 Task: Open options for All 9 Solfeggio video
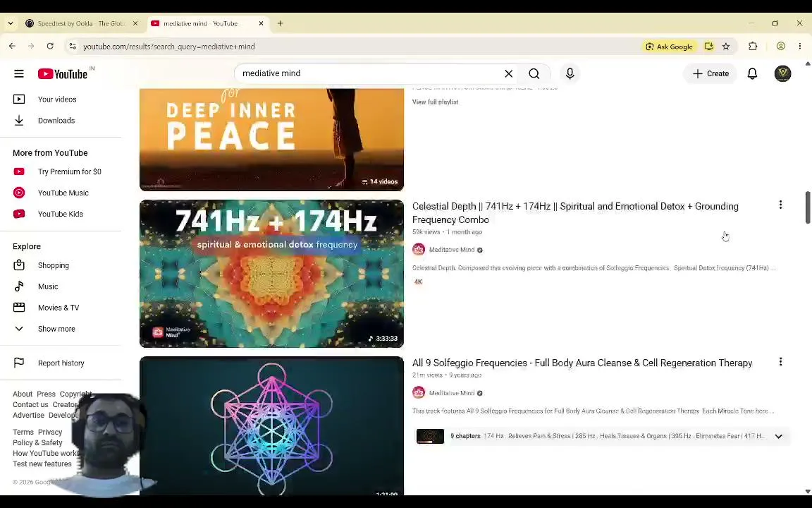[780, 362]
